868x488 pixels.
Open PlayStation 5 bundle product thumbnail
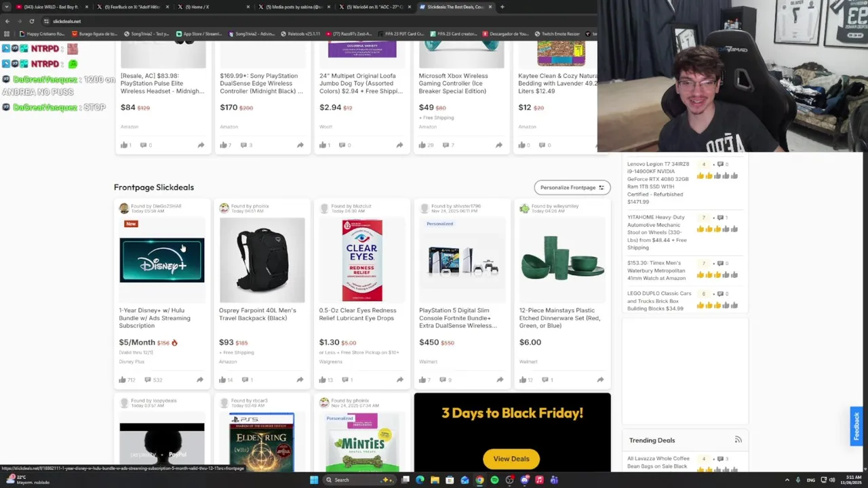(462, 261)
